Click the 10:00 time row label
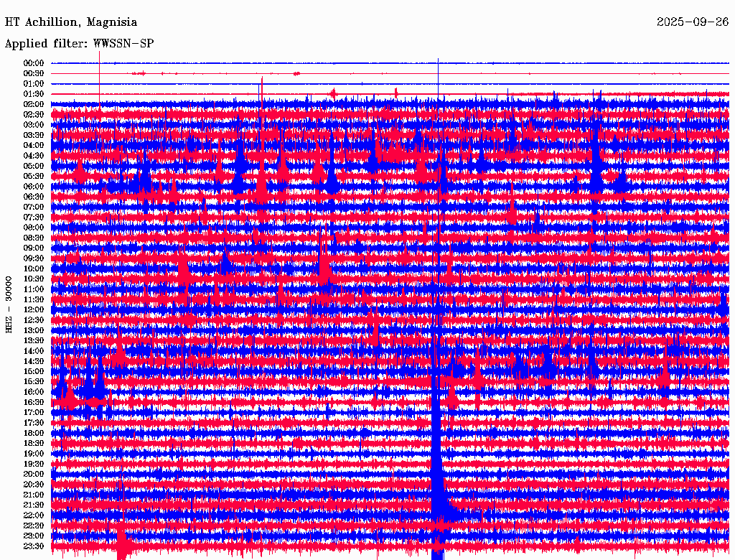 click(34, 269)
